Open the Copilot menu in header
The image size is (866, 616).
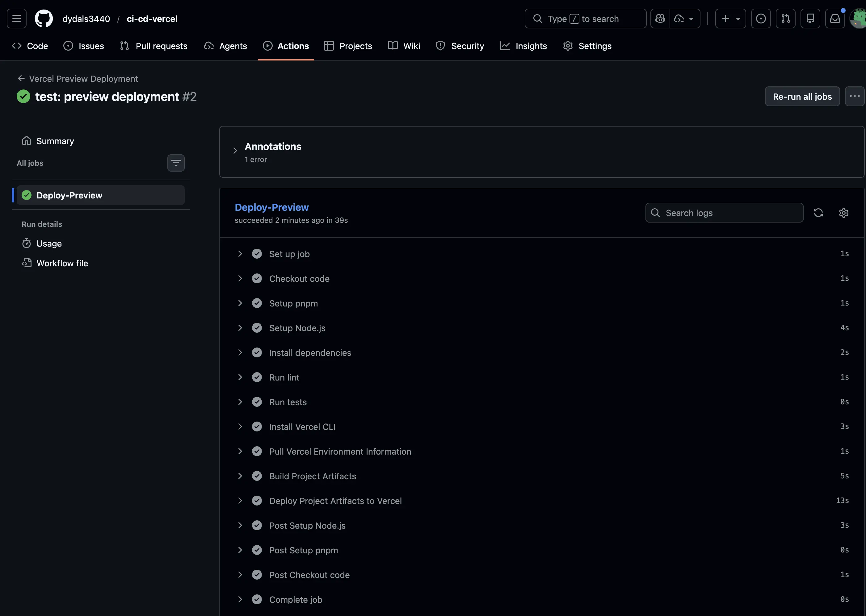[660, 18]
